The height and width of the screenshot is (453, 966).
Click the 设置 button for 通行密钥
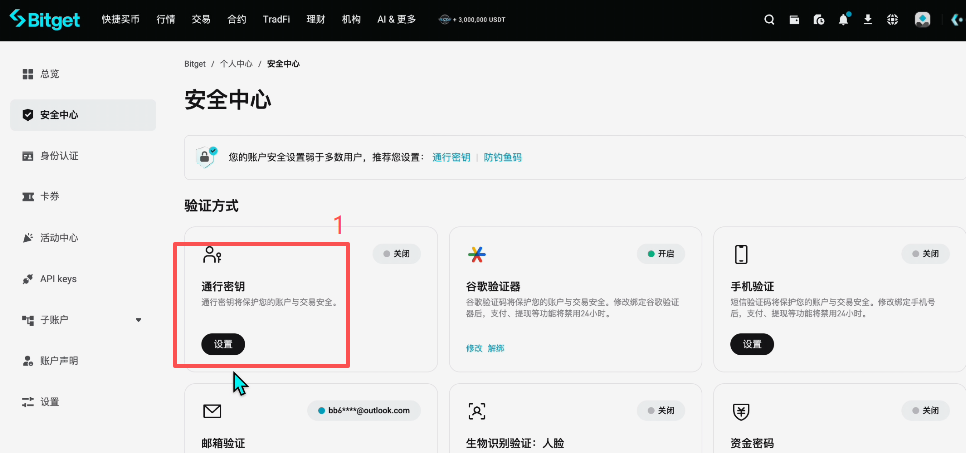tap(223, 345)
